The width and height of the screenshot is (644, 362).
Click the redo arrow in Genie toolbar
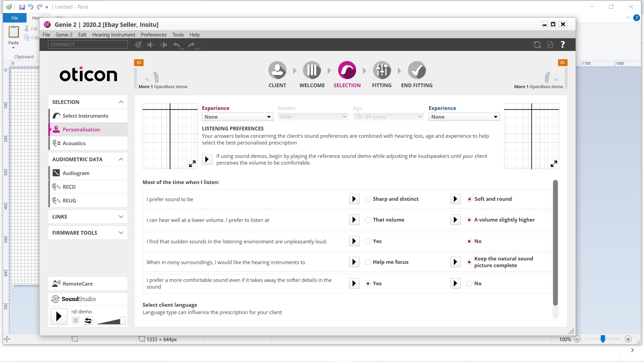192,45
